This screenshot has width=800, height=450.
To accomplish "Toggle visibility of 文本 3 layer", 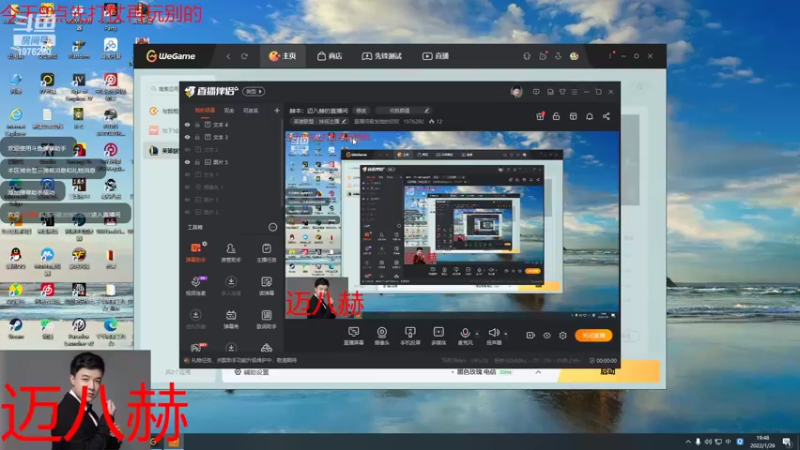I will [187, 137].
